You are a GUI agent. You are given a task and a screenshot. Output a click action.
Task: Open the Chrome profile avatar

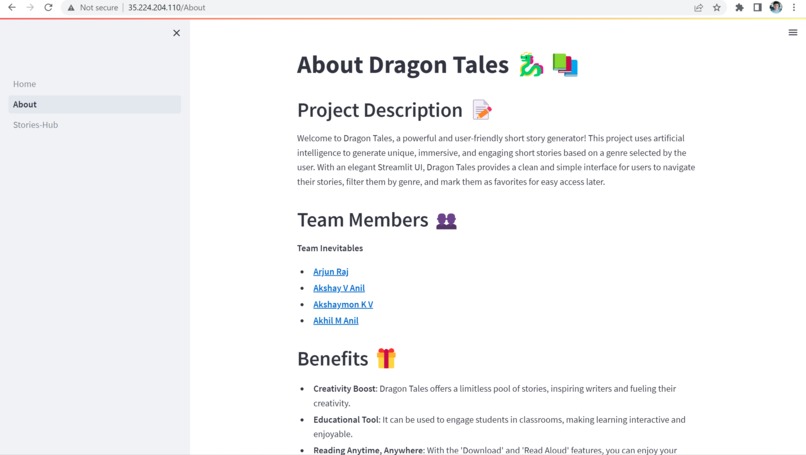click(776, 7)
